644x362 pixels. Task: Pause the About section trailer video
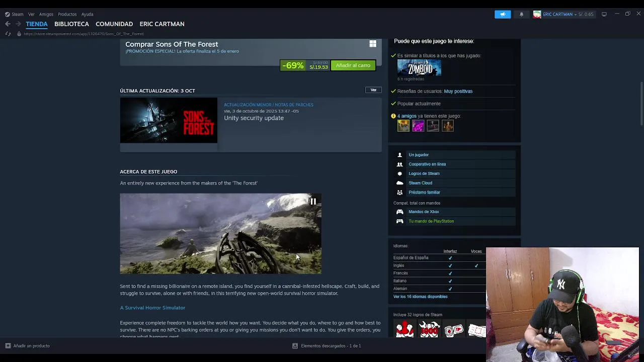(313, 202)
